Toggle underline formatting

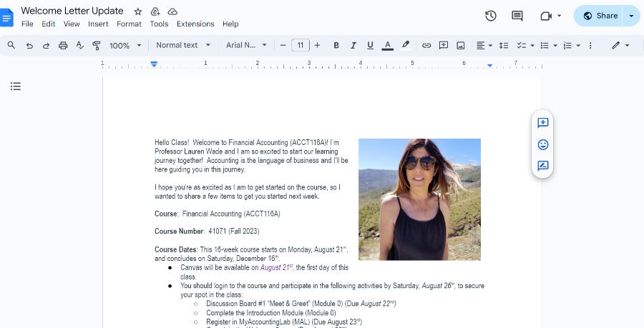[370, 45]
